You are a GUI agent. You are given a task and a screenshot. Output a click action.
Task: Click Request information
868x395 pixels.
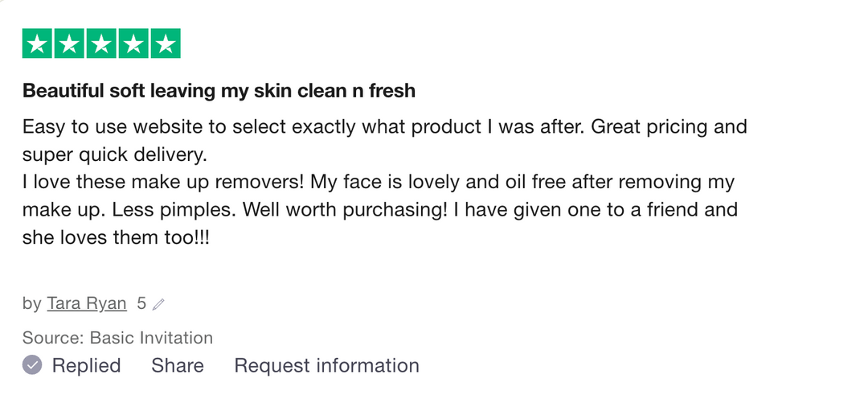326,365
